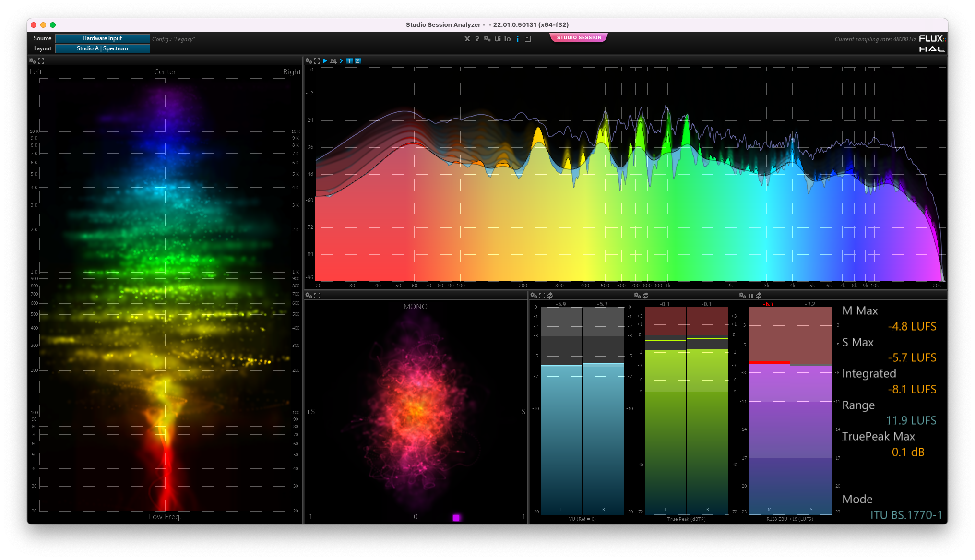Reset the True Peak meter
The height and width of the screenshot is (560, 975).
click(x=645, y=296)
